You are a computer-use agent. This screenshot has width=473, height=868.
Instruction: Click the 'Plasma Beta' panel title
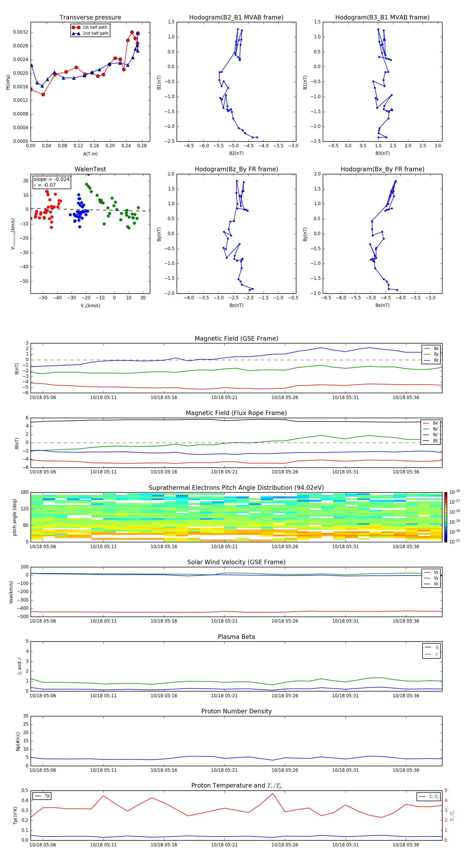point(236,637)
